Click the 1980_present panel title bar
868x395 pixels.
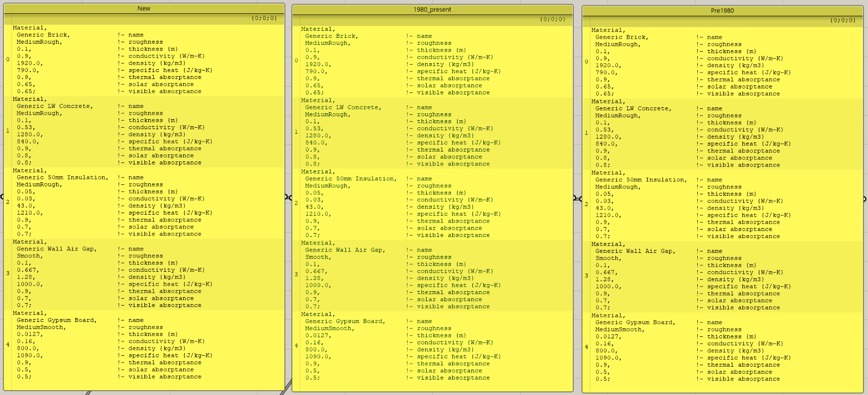432,9
